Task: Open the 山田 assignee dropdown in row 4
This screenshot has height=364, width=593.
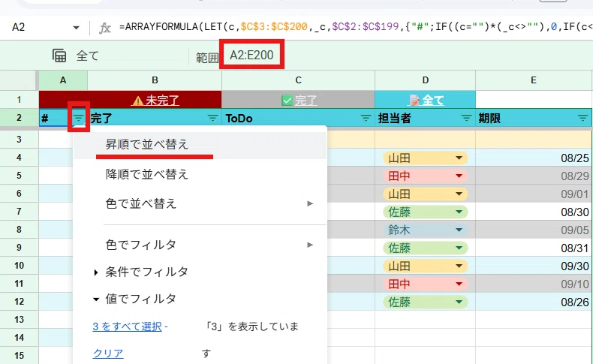Action: (x=459, y=158)
